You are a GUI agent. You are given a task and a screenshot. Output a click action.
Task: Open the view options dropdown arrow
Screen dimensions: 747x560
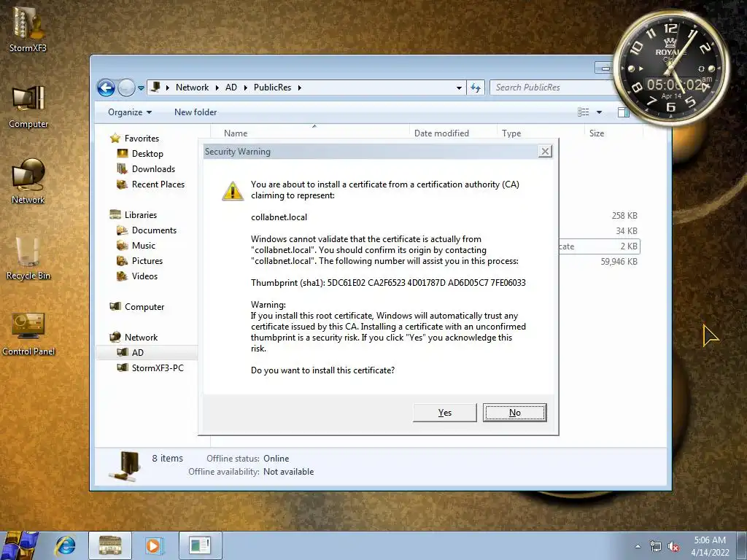tap(600, 112)
